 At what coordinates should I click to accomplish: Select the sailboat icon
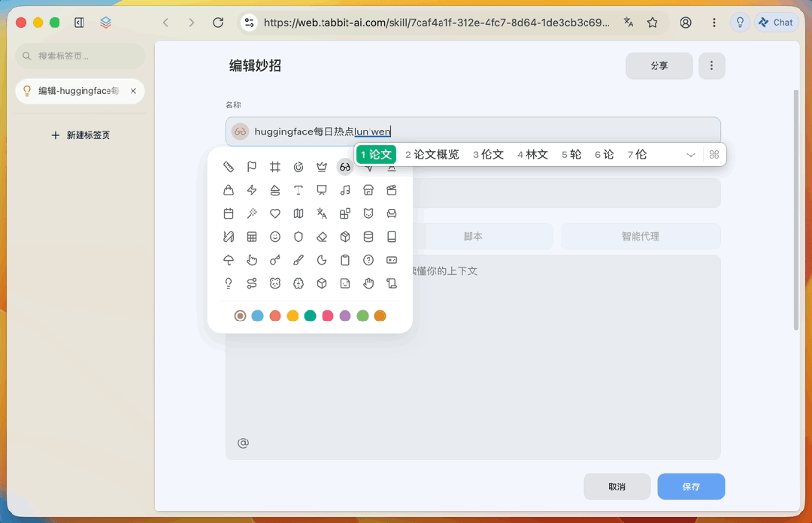[275, 190]
